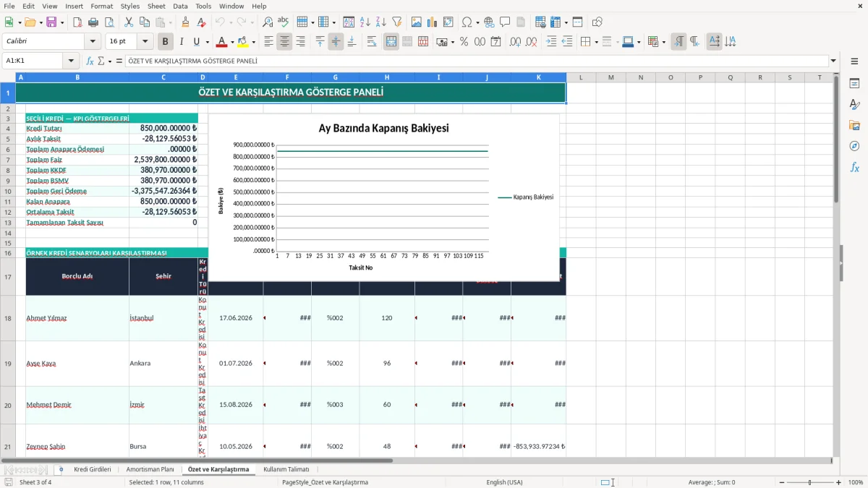Cut the selection with scissors icon

[x=129, y=22]
